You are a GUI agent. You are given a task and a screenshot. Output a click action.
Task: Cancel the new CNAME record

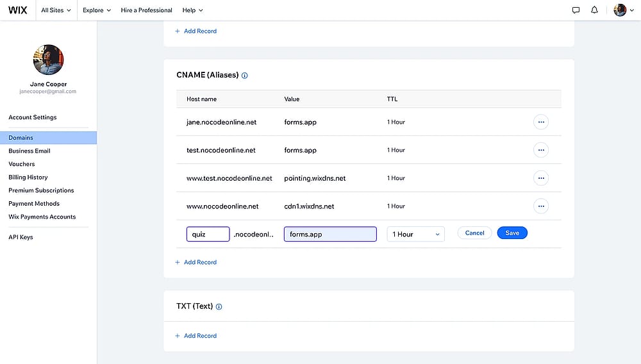(474, 233)
